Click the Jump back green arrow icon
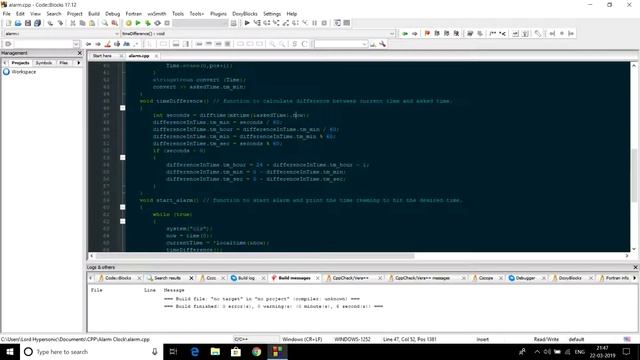This screenshot has width=640, height=360. point(404,33)
